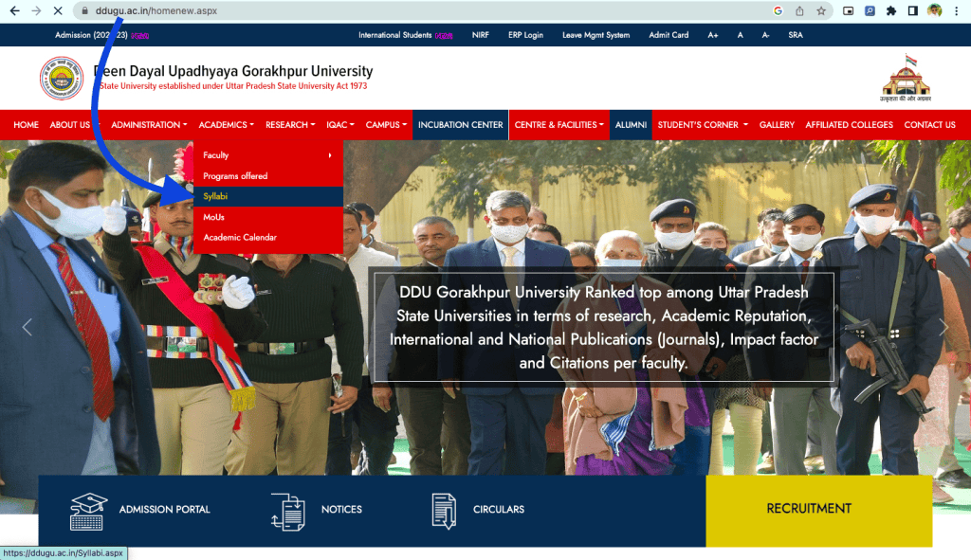Open the AFFILIATED COLLEGES menu item
This screenshot has width=971, height=560.
[849, 125]
